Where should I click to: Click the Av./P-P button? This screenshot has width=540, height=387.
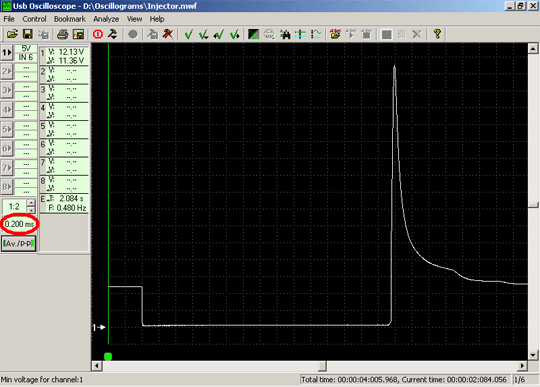click(19, 243)
